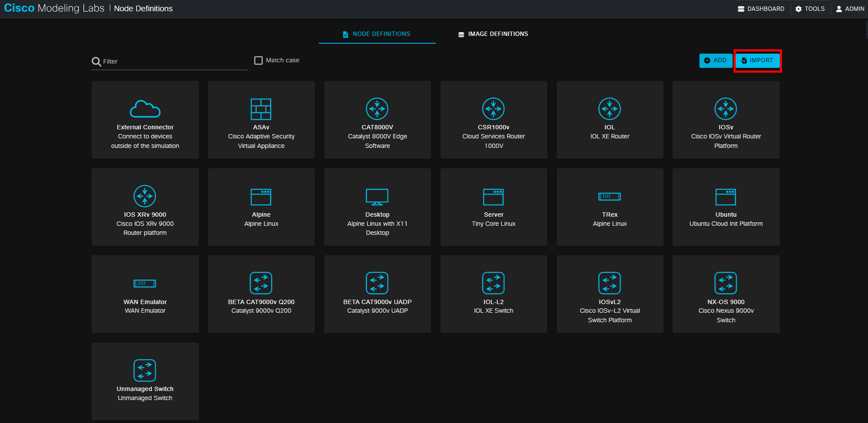Click the Alpine window icon
The image size is (868, 423).
pos(261,197)
